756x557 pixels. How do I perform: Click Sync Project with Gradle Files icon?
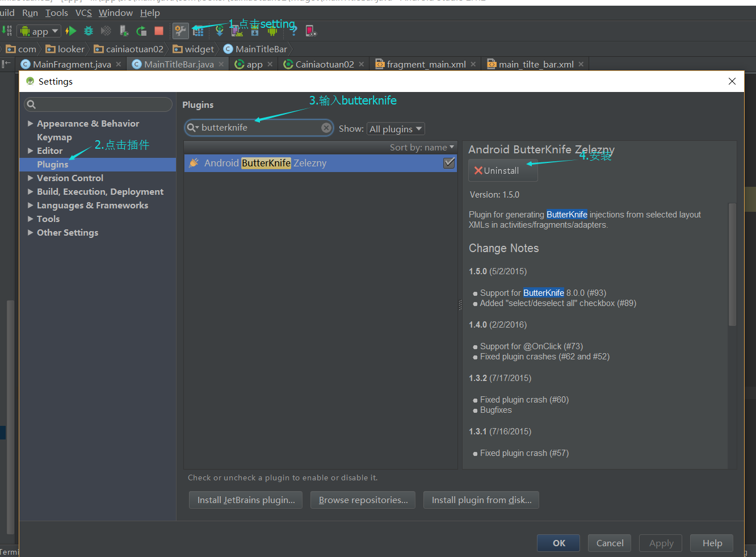(x=220, y=31)
